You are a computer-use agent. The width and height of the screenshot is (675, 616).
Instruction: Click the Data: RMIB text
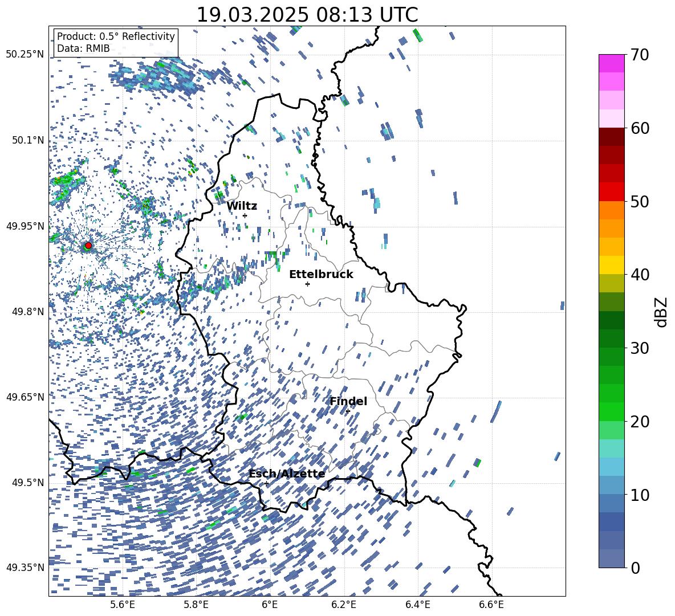click(x=83, y=48)
